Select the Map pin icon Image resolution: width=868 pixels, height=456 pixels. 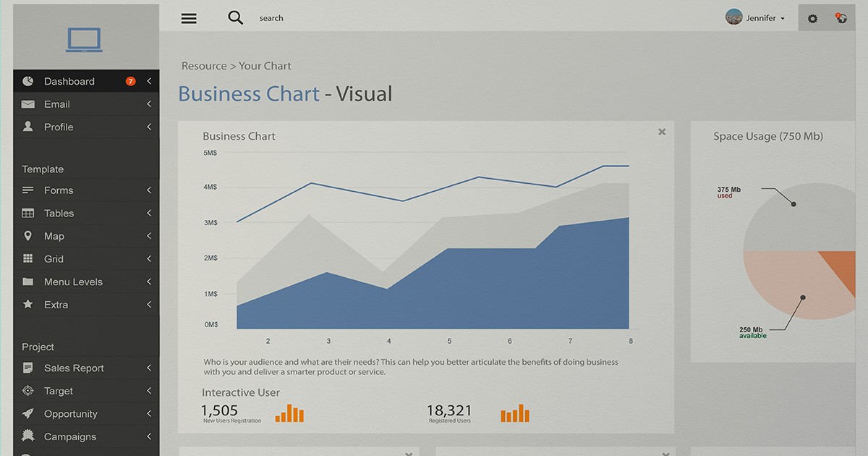(x=28, y=236)
